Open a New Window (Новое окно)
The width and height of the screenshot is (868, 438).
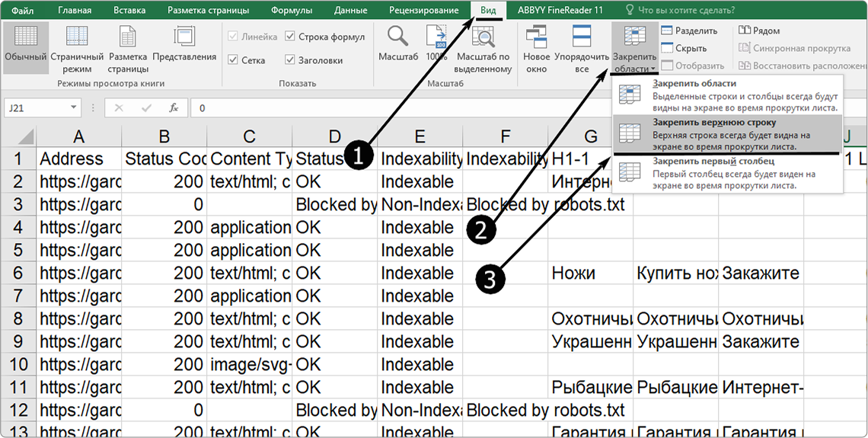[537, 50]
